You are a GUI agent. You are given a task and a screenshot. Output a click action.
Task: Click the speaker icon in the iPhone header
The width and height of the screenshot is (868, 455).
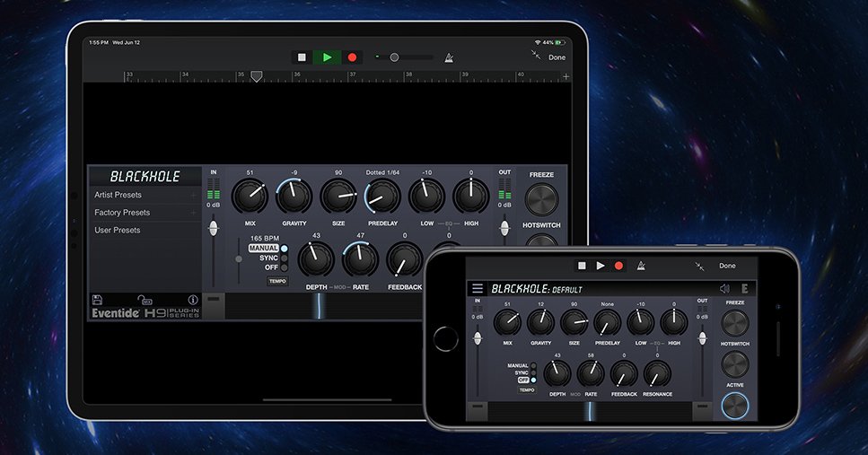724,289
